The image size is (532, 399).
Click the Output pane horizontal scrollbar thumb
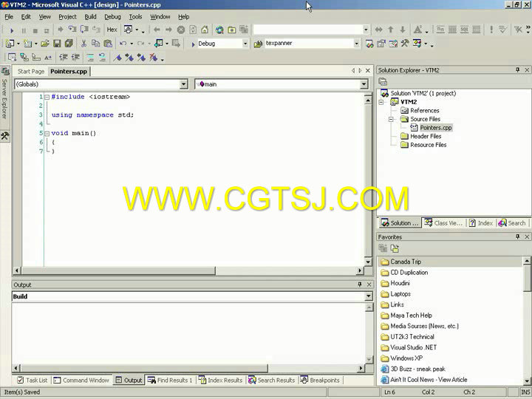point(144,368)
